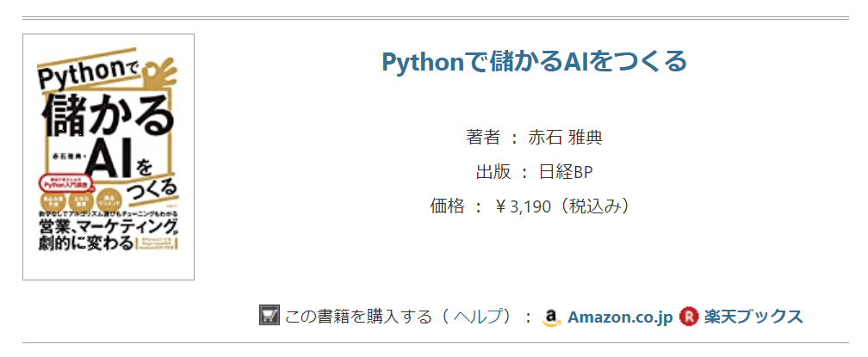868x357 pixels.
Task: Go to the Amazon.co.jp purchase link
Action: pos(619,317)
